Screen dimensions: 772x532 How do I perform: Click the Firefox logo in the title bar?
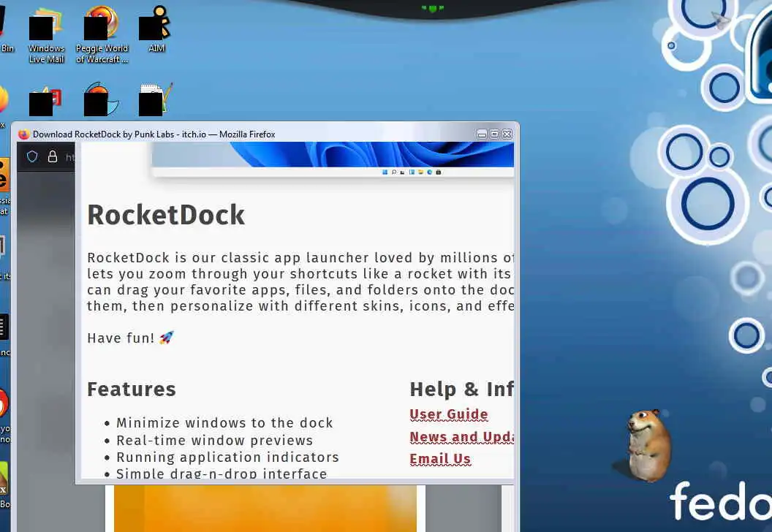(x=23, y=134)
